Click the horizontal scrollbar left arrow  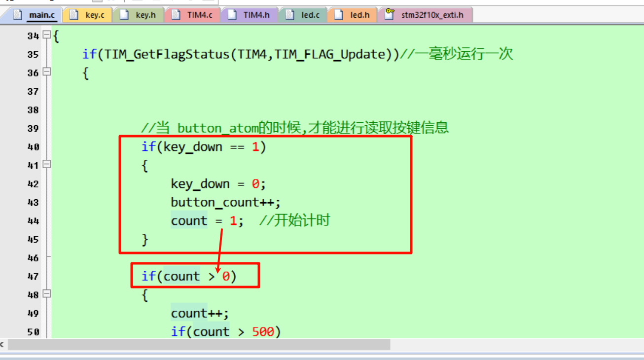coord(3,344)
